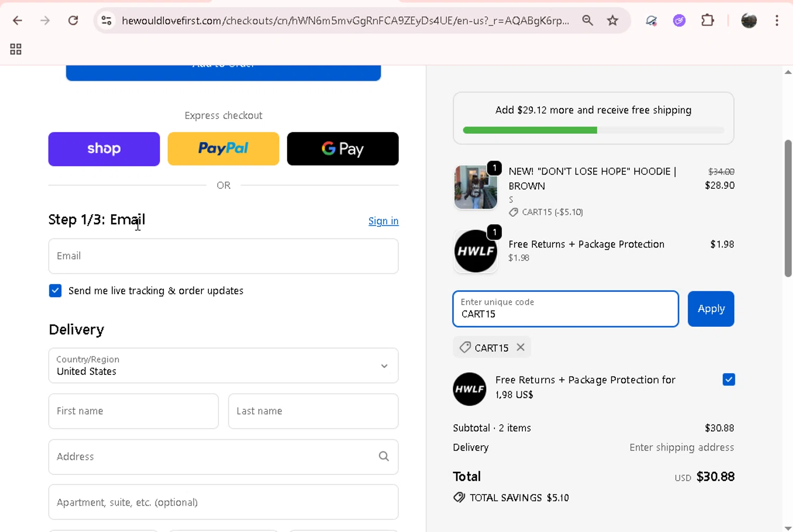Click 'Enter shipping address' delivery text
The width and height of the screenshot is (793, 532).
681,447
